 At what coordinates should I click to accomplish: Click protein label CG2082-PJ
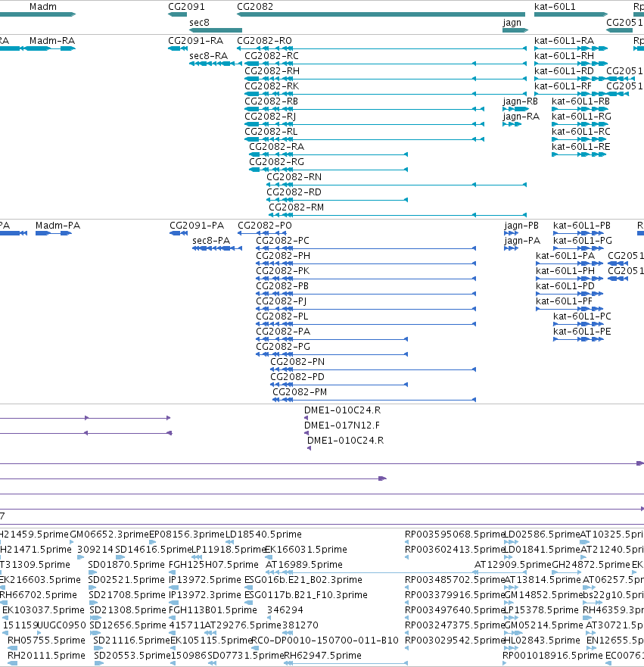(282, 301)
